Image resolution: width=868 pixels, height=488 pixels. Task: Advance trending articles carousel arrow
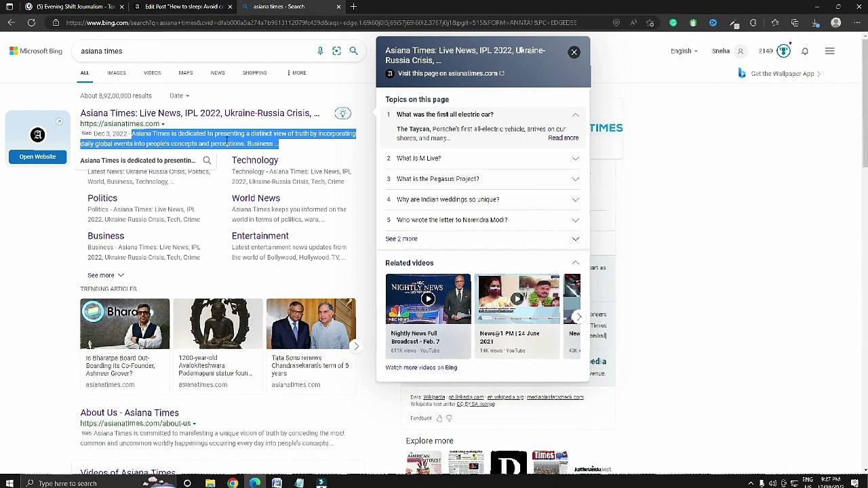[356, 346]
